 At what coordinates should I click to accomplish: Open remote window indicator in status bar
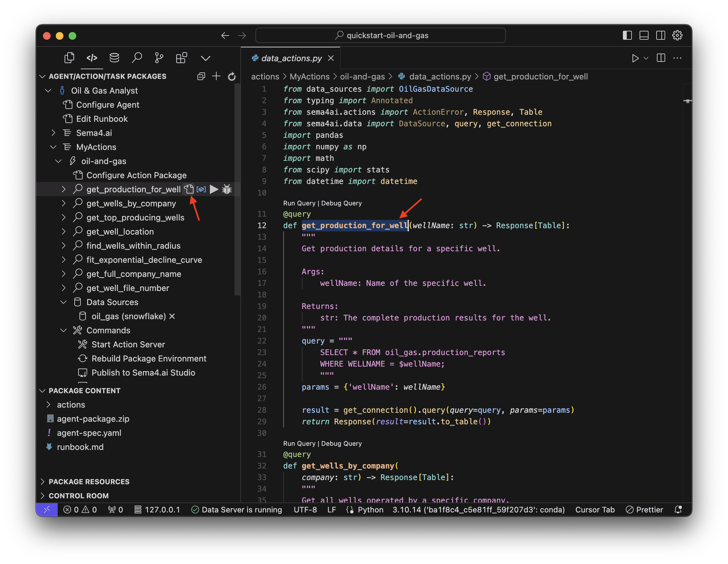click(47, 510)
